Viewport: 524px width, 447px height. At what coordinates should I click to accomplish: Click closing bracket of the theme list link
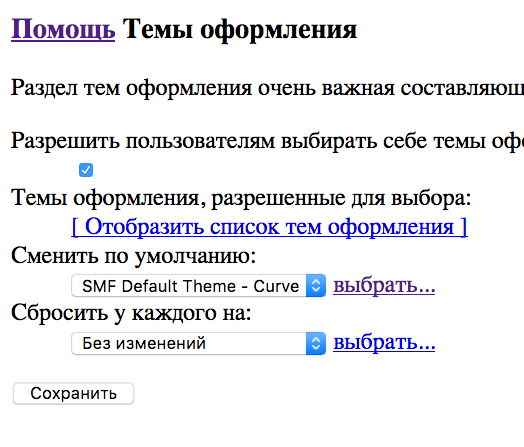[x=464, y=227]
